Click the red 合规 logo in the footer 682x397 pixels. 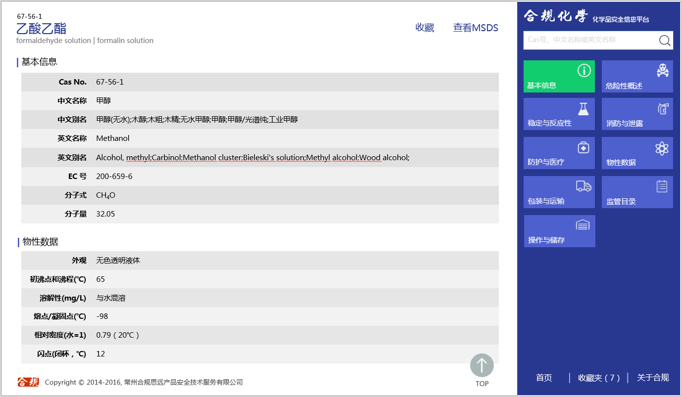coord(28,382)
